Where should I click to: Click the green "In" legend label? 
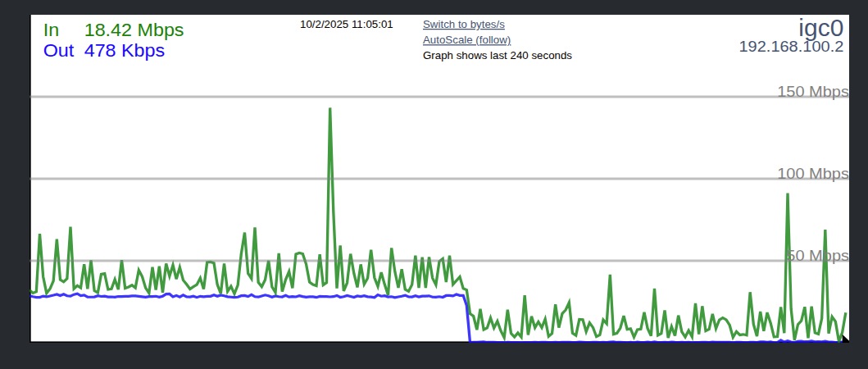coord(51,30)
